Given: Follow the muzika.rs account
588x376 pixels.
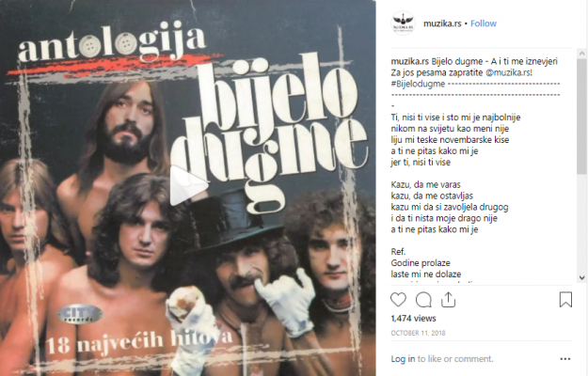Looking at the screenshot, I should (x=484, y=23).
